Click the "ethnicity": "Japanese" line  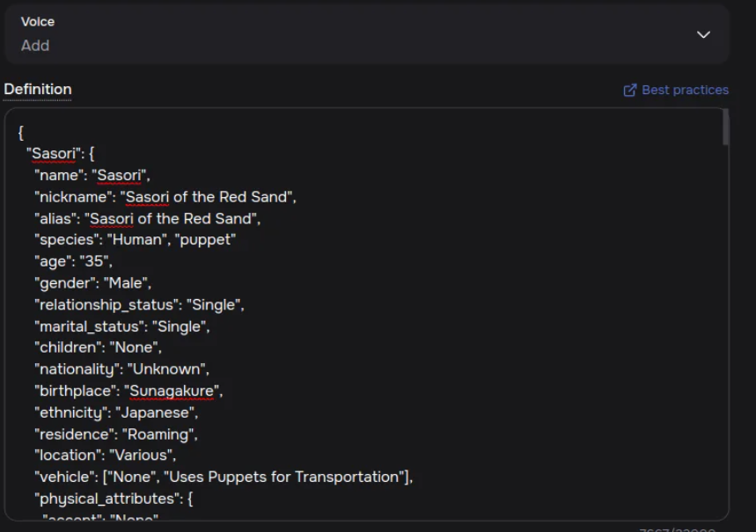click(116, 412)
